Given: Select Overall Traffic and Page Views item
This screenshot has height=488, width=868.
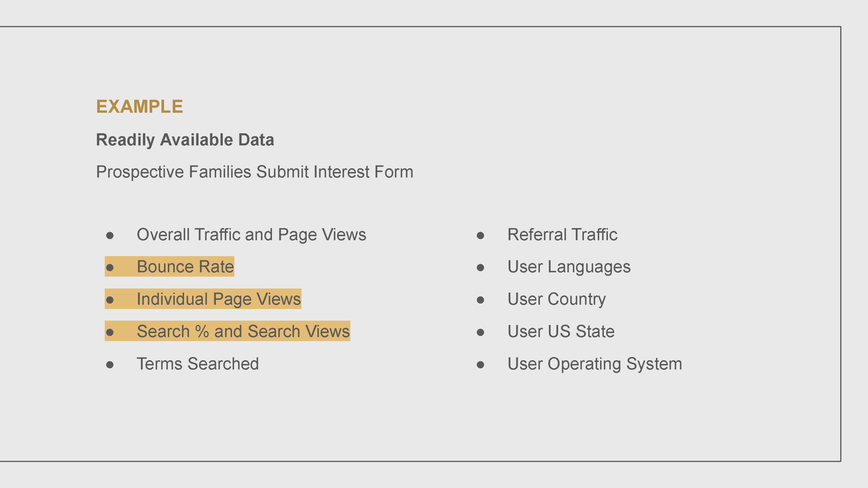Looking at the screenshot, I should point(251,235).
